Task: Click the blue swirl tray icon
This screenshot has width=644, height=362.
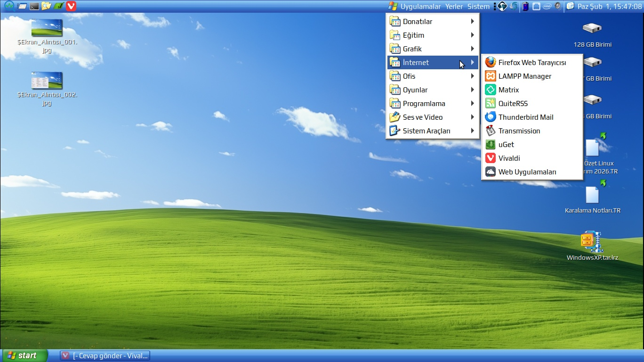Action: tap(514, 6)
